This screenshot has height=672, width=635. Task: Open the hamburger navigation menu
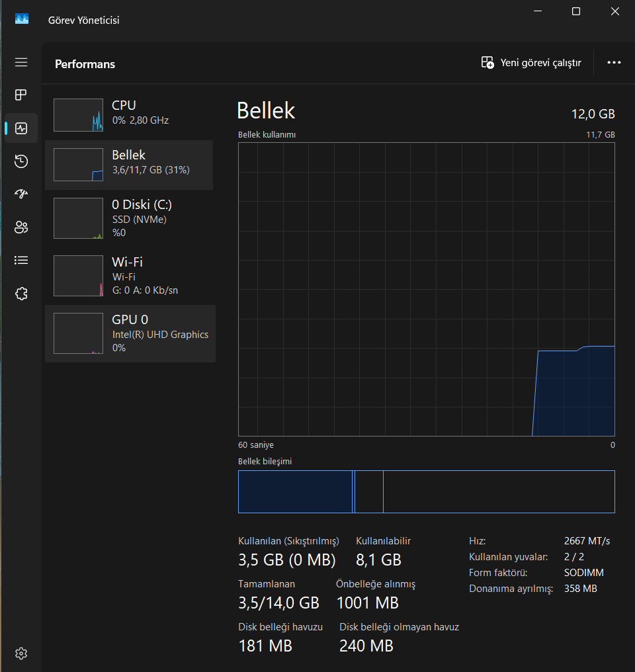click(21, 62)
